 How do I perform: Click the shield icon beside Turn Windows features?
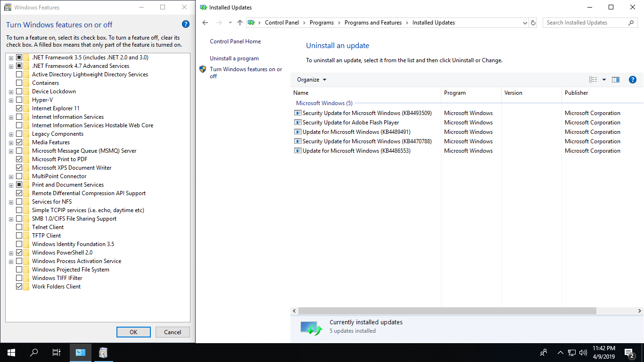click(x=203, y=69)
